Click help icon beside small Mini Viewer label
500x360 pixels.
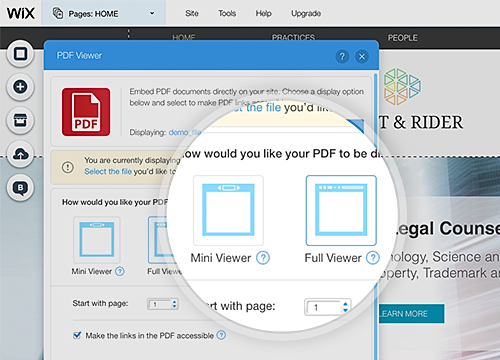tap(120, 271)
